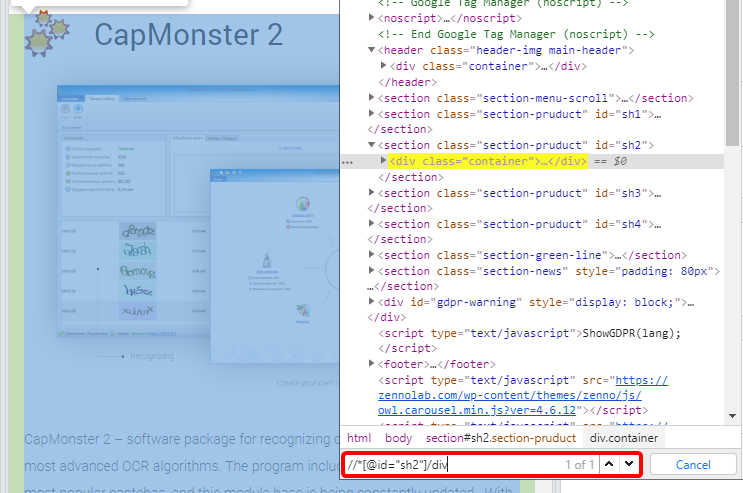Click the scrollbar down arrow in Elements panel
This screenshot has width=743, height=493.
click(x=732, y=416)
